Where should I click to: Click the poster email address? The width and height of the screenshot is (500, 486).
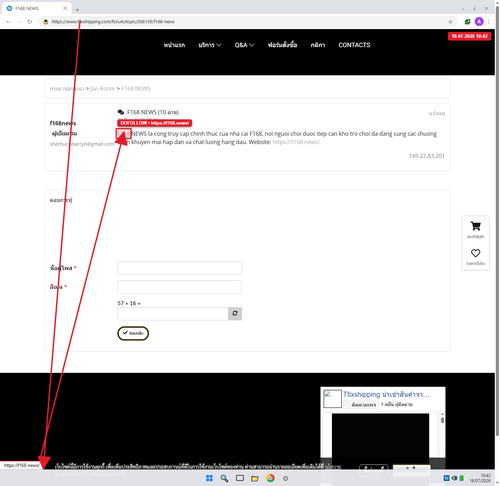(x=82, y=144)
